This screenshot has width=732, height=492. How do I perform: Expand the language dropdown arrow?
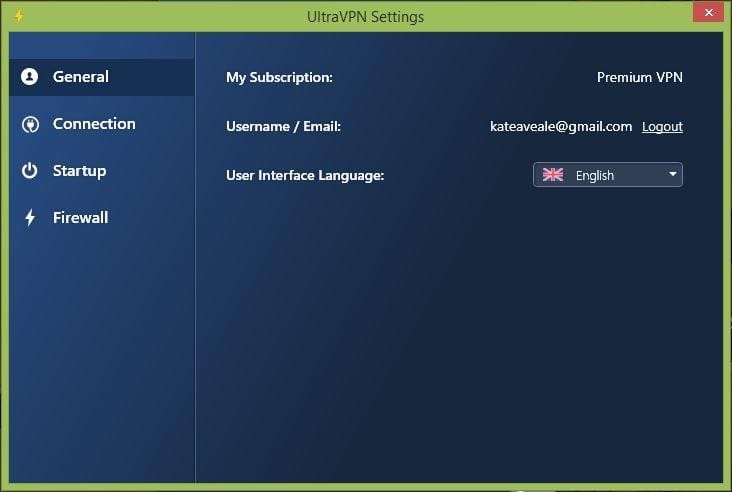pos(672,174)
